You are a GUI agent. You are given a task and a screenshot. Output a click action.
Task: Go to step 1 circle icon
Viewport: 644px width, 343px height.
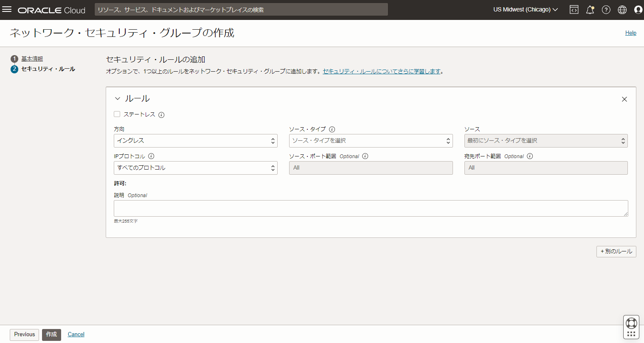14,59
